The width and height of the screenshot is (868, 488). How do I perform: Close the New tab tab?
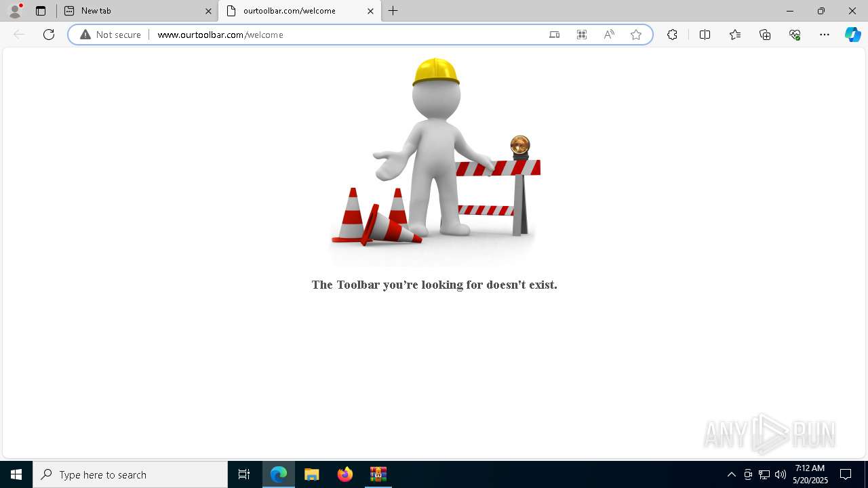[208, 11]
